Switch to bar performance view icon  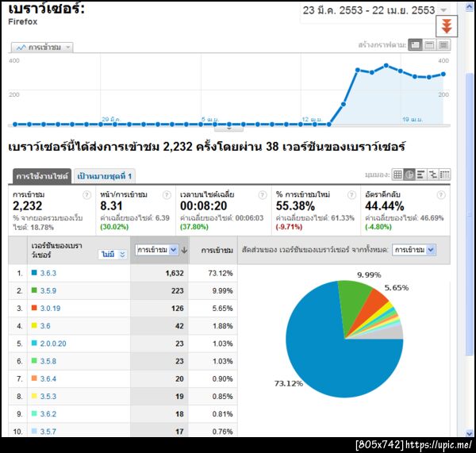[420, 175]
